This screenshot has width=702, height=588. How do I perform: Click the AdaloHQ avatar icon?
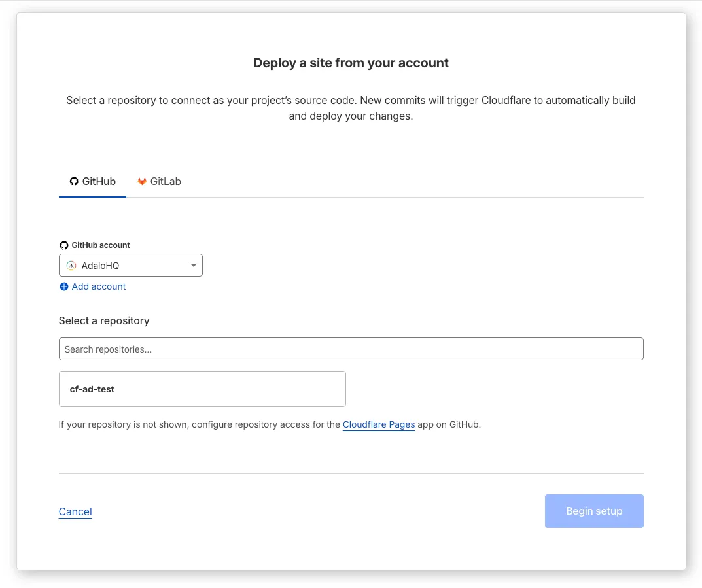71,266
